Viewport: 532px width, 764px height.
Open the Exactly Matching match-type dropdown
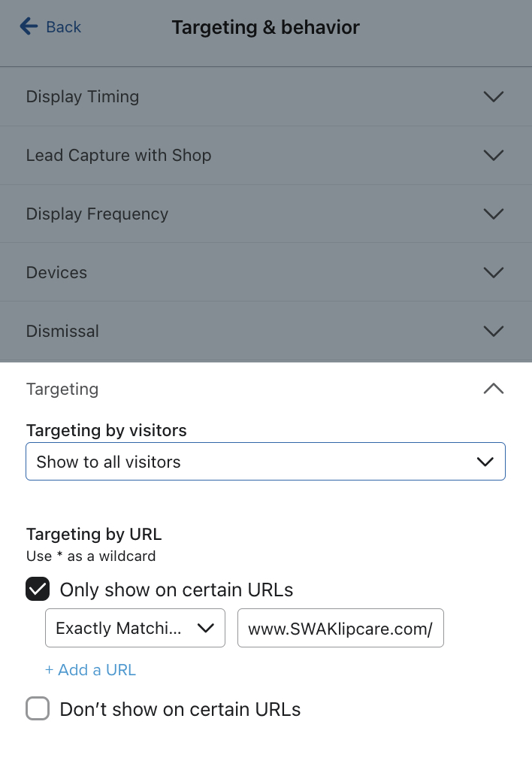[x=135, y=627]
